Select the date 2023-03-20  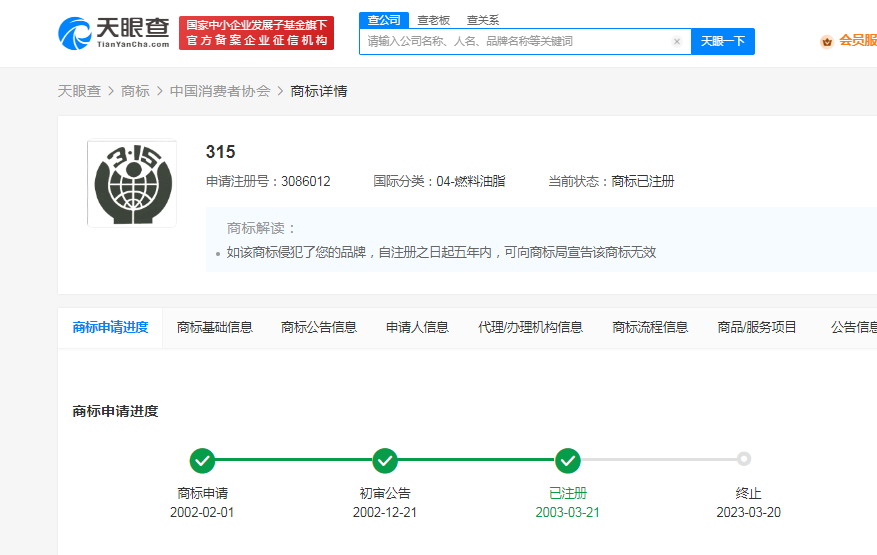pyautogui.click(x=748, y=512)
